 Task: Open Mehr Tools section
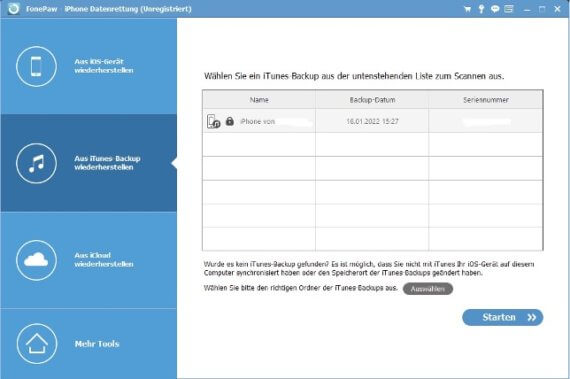(89, 344)
